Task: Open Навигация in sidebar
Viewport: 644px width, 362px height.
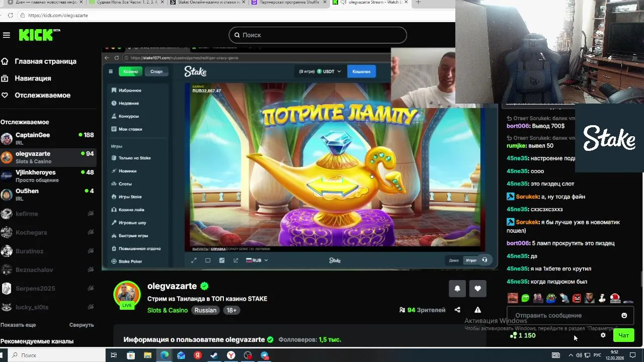Action: (33, 78)
